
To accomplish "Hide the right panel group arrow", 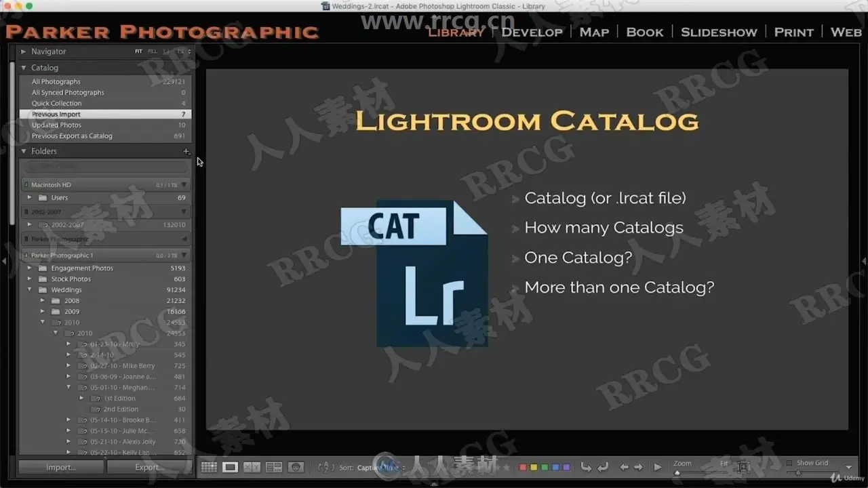I will tap(863, 261).
